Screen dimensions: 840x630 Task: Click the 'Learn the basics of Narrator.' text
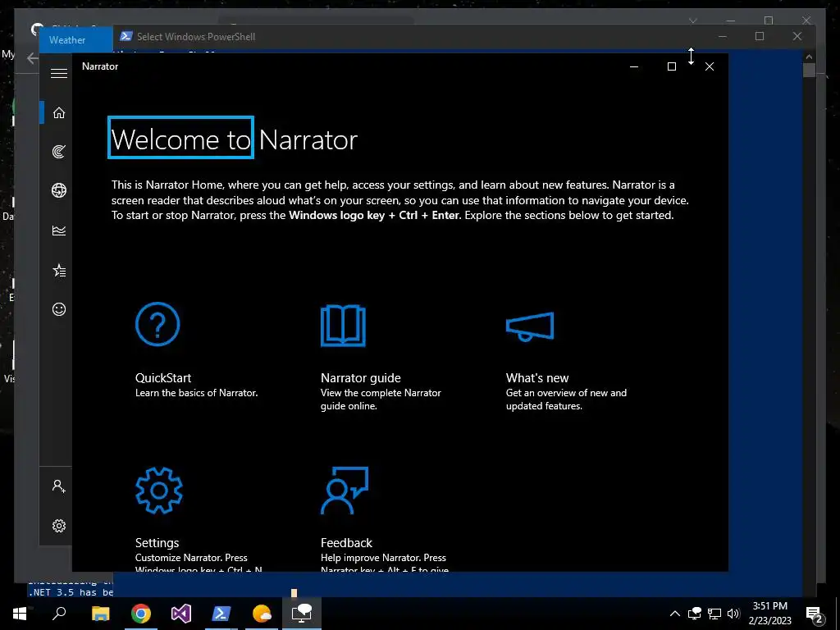pyautogui.click(x=197, y=393)
